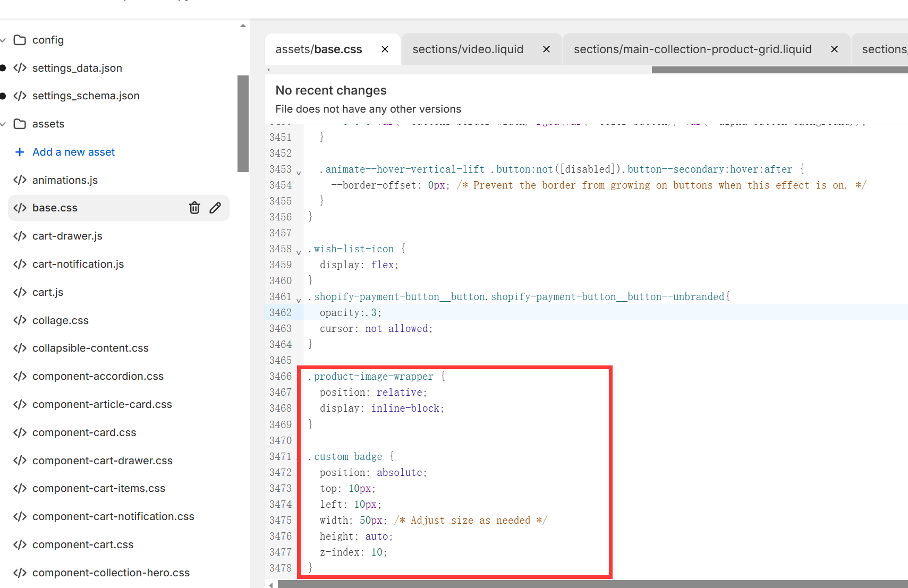Delete base.css with the trash icon
Image resolution: width=908 pixels, height=588 pixels.
pos(194,208)
